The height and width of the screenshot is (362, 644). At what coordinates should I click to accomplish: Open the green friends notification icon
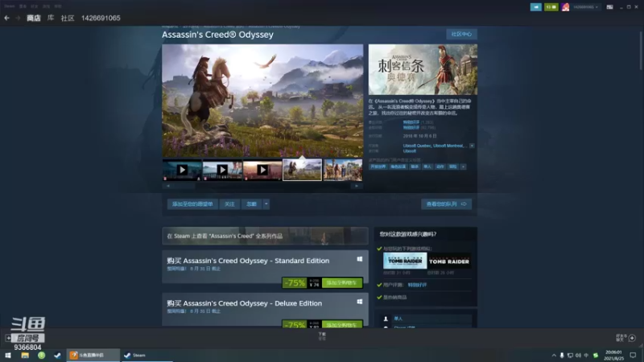(551, 7)
